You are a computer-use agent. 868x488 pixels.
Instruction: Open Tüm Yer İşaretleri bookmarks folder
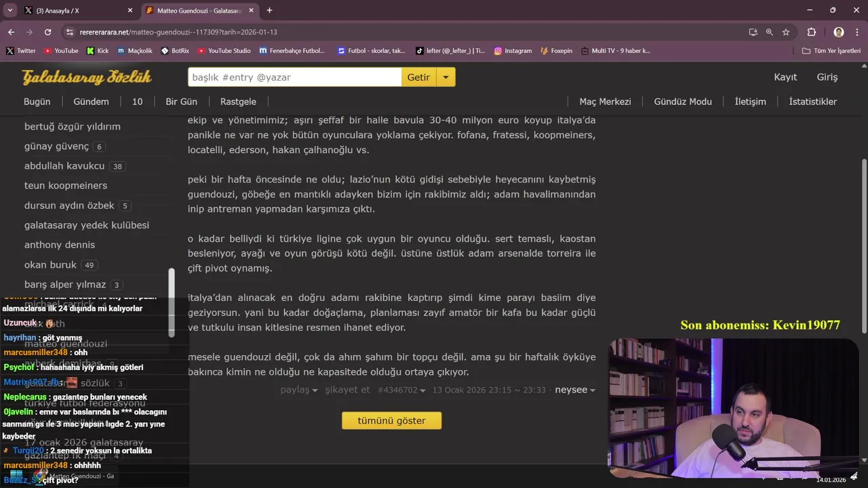(831, 51)
